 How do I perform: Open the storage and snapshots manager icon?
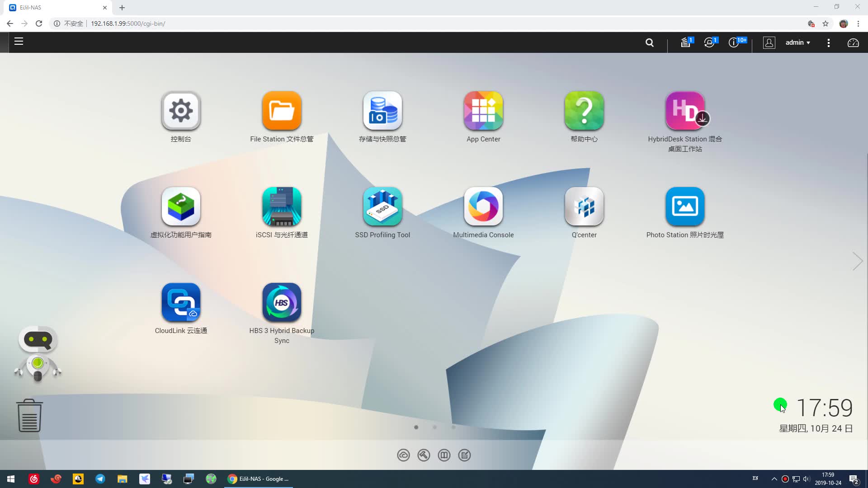382,111
